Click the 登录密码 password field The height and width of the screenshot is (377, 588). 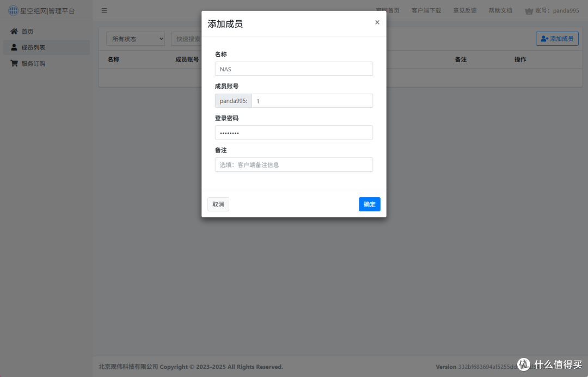[293, 132]
